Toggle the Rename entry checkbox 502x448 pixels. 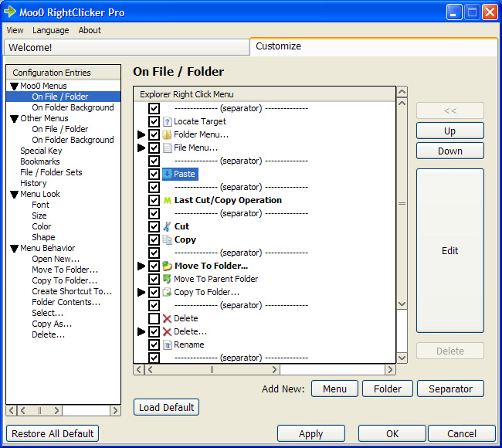(x=154, y=345)
